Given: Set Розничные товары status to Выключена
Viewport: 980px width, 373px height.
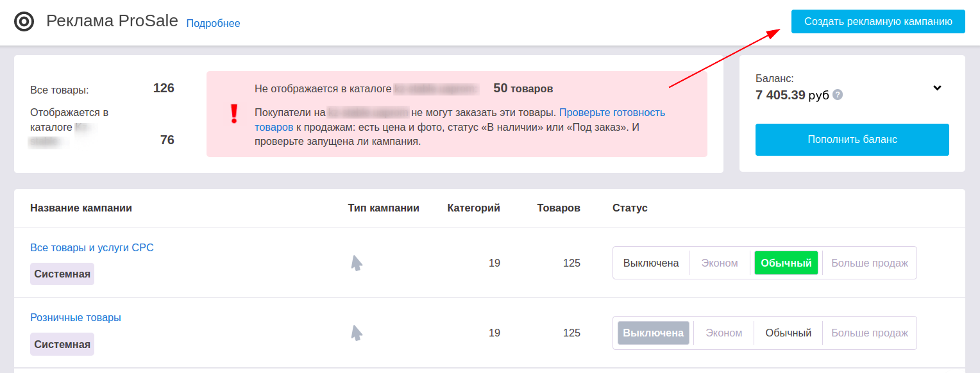Looking at the screenshot, I should pos(654,333).
